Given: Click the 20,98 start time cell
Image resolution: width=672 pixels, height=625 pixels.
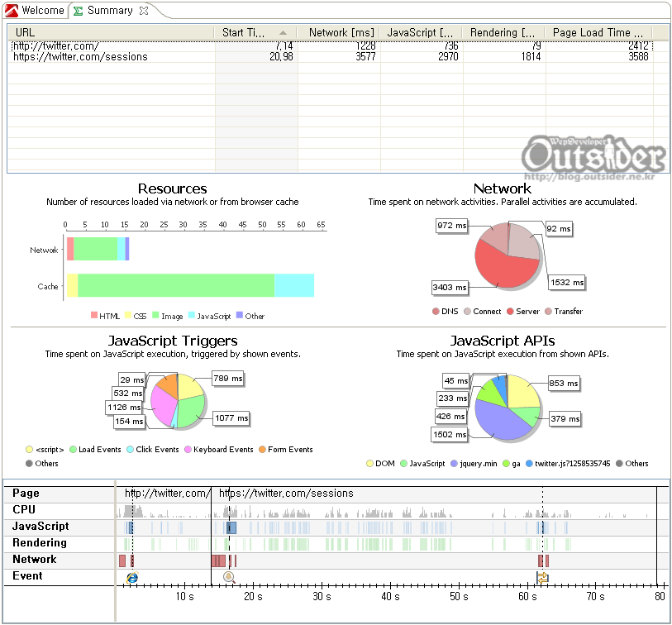Looking at the screenshot, I should (x=281, y=56).
